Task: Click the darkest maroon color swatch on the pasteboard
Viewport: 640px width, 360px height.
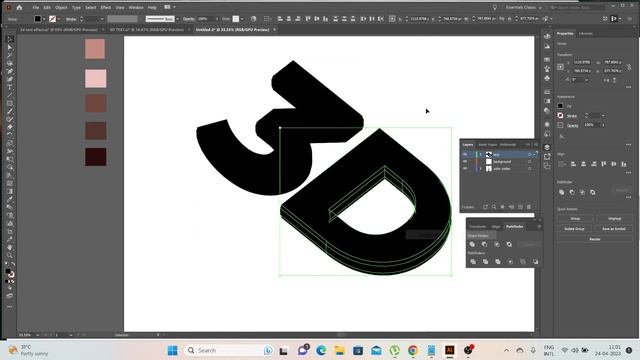Action: pos(96,157)
